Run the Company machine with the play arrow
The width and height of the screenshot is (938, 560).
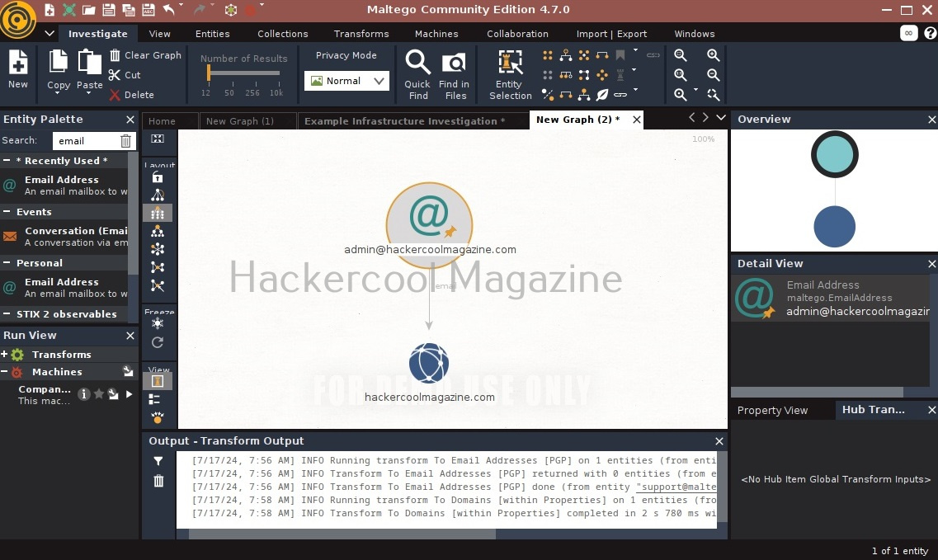pyautogui.click(x=130, y=394)
